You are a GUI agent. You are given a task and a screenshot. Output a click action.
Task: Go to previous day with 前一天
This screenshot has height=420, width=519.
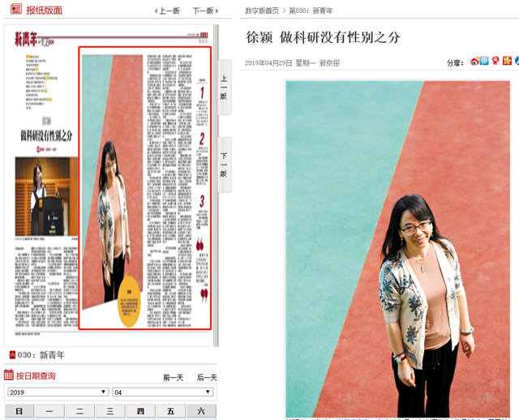(173, 377)
